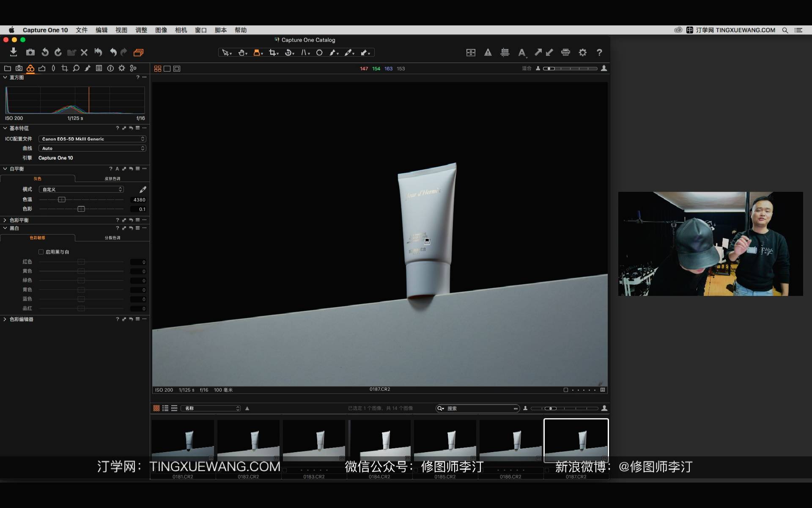Adjust the 色彩 tint slider
The height and width of the screenshot is (508, 812).
pyautogui.click(x=81, y=209)
